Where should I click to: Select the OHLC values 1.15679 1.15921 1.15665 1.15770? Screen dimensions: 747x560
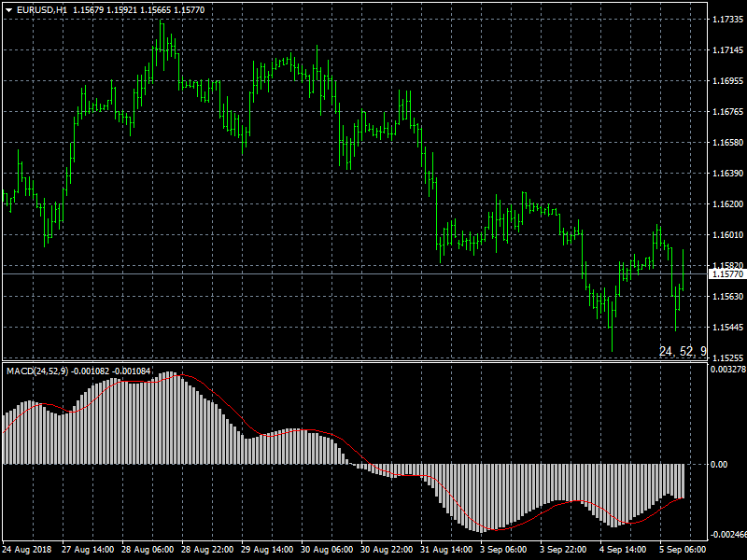tap(138, 10)
